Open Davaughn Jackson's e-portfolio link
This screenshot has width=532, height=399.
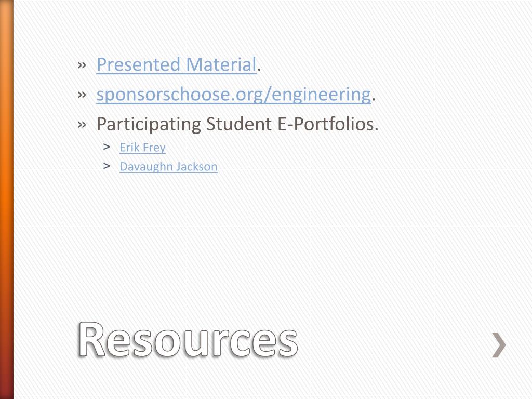click(168, 167)
